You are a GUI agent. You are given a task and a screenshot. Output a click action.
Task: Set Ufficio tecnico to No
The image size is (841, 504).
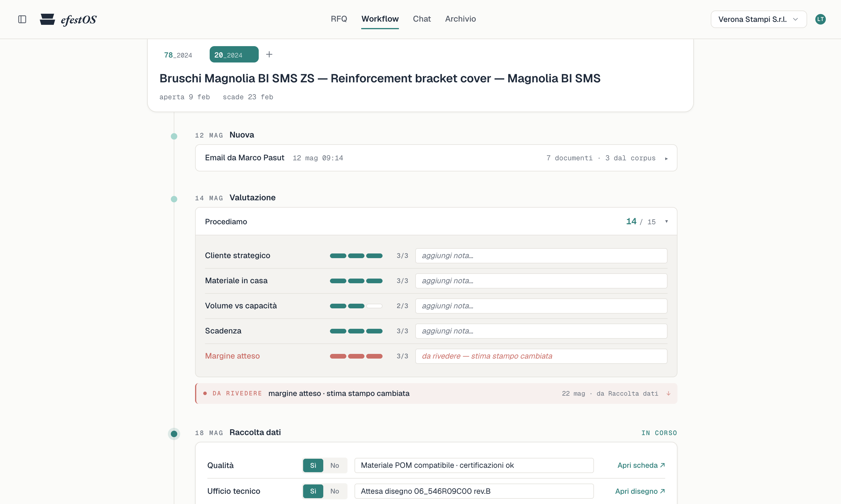click(334, 491)
